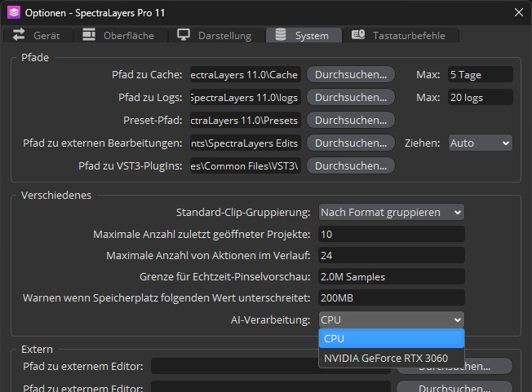Browse for the Preset-Pfad folder

(x=350, y=120)
